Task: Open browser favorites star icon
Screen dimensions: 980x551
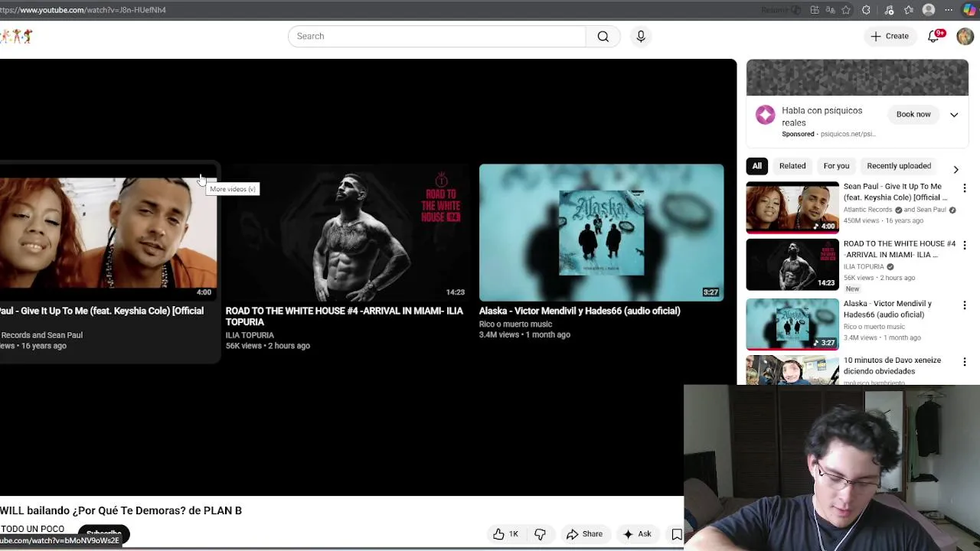Action: (x=846, y=10)
